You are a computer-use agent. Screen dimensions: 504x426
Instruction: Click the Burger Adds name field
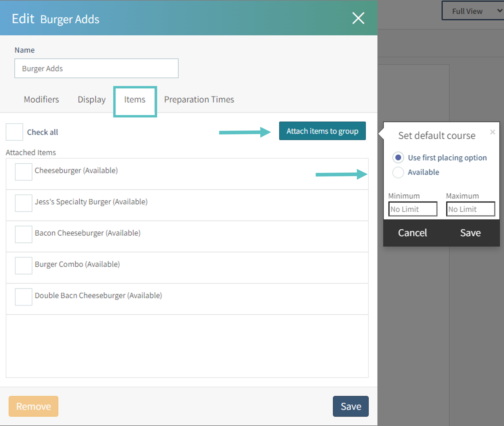[96, 68]
